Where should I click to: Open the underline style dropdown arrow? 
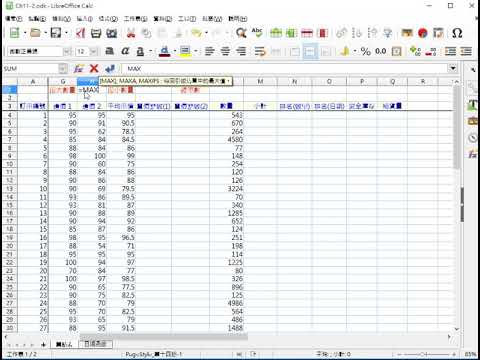151,51
